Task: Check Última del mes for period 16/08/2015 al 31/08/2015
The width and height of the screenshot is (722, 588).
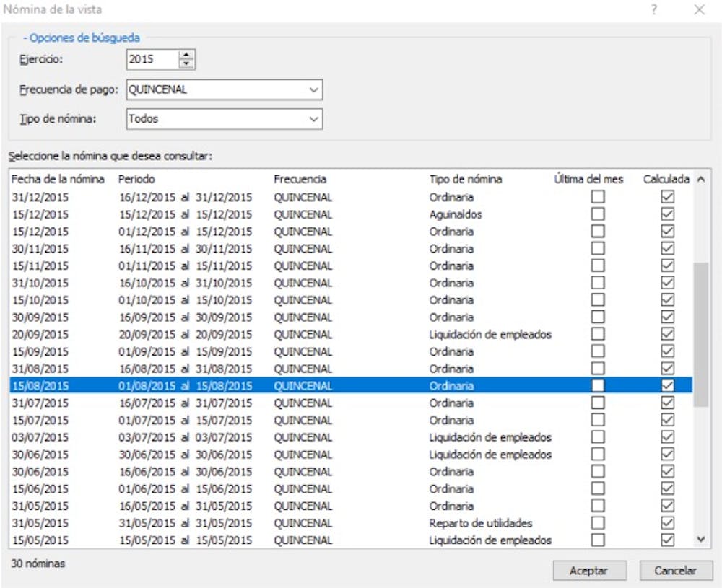Action: point(598,369)
